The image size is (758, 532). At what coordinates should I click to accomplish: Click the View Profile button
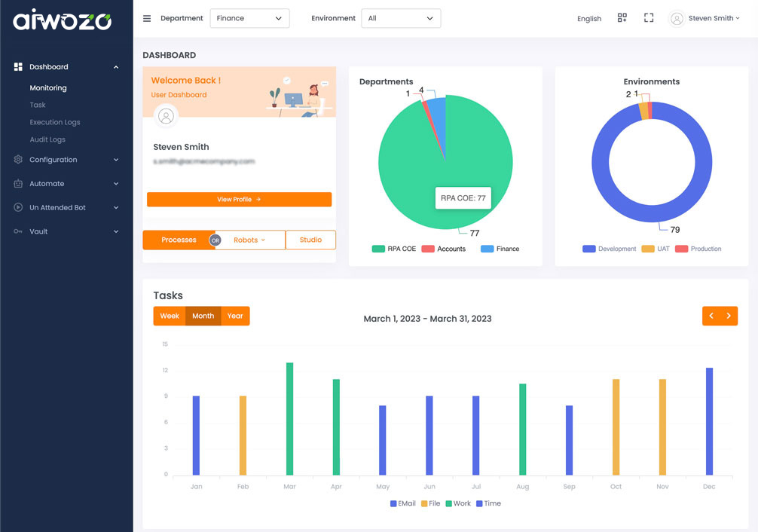pyautogui.click(x=239, y=200)
